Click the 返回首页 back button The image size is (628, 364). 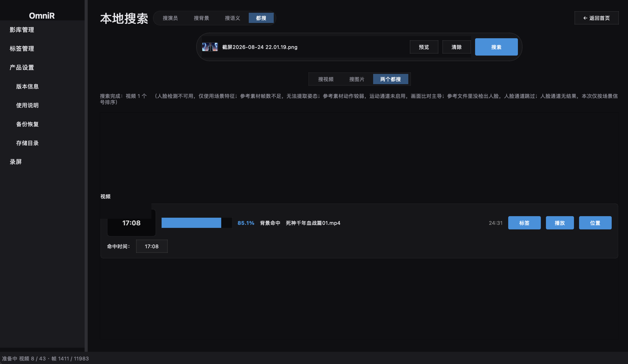(x=596, y=18)
